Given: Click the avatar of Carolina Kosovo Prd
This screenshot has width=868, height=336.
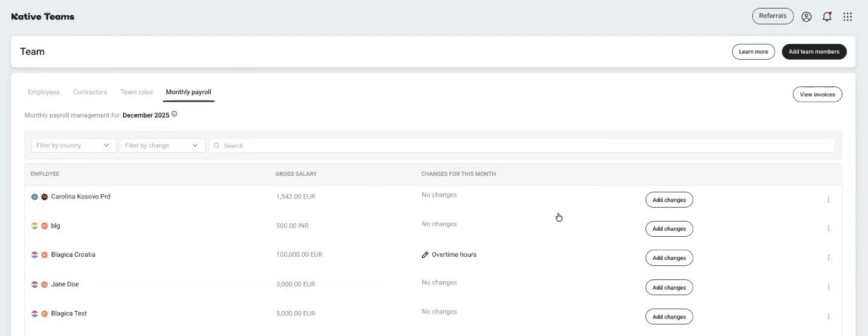Looking at the screenshot, I should 44,197.
